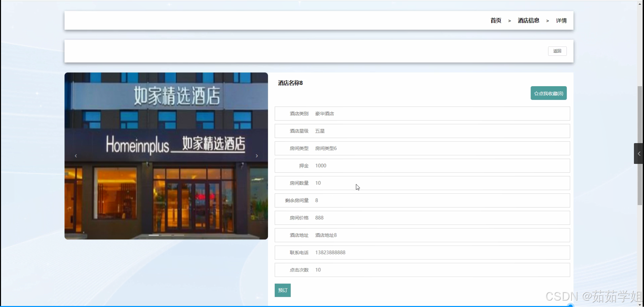
Task: Click 点击次数 value 10
Action: click(x=318, y=270)
